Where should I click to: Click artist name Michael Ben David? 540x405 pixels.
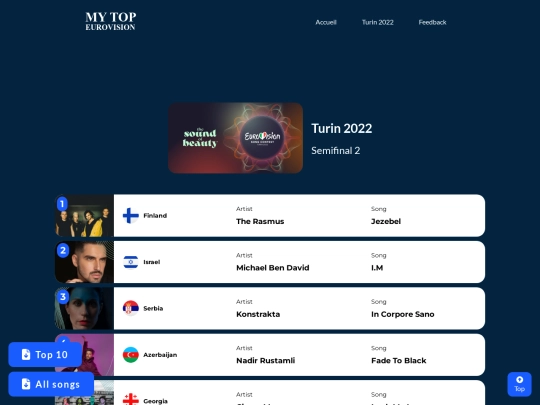(273, 268)
